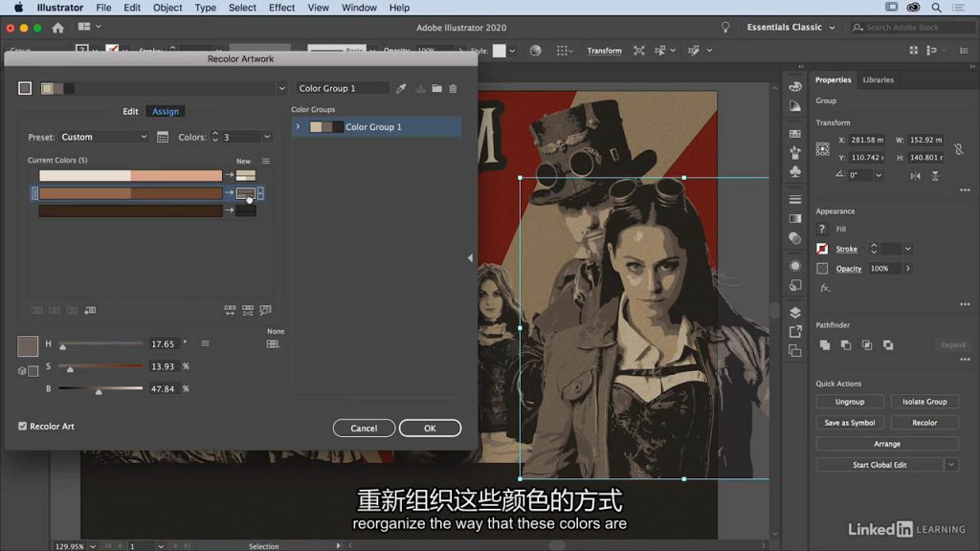
Task: Click find color in artwork magnifier icon
Action: pyautogui.click(x=265, y=310)
